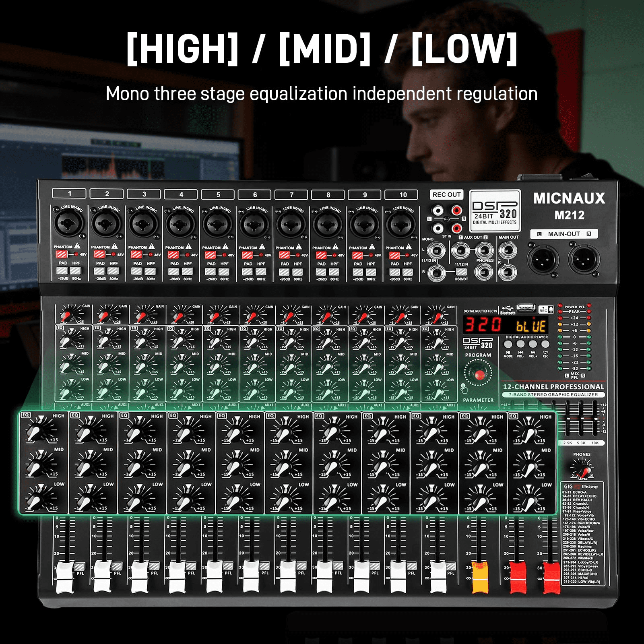The width and height of the screenshot is (644, 644).
Task: Enable the channel 7 PAD button
Action: pyautogui.click(x=284, y=272)
